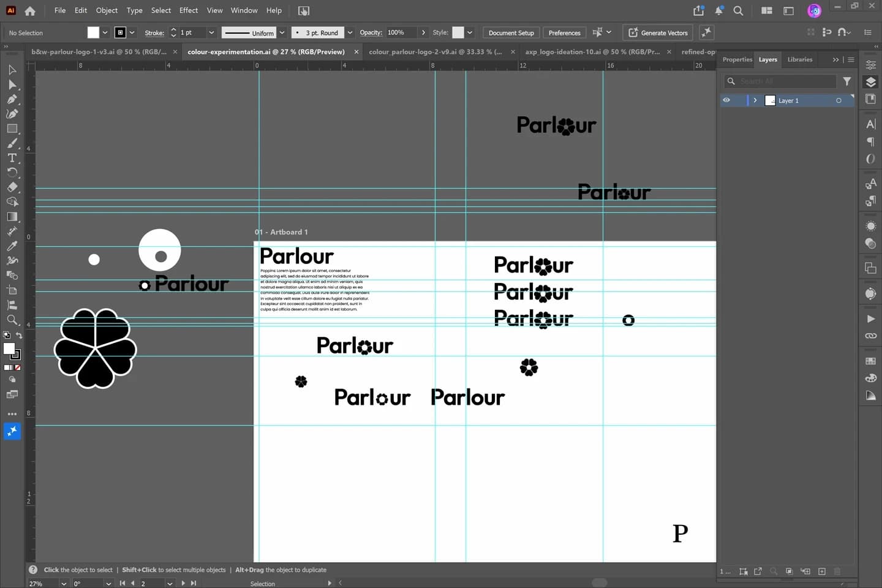Switch to b&w-parlour-logo-1-v3.ai tab

click(x=99, y=52)
